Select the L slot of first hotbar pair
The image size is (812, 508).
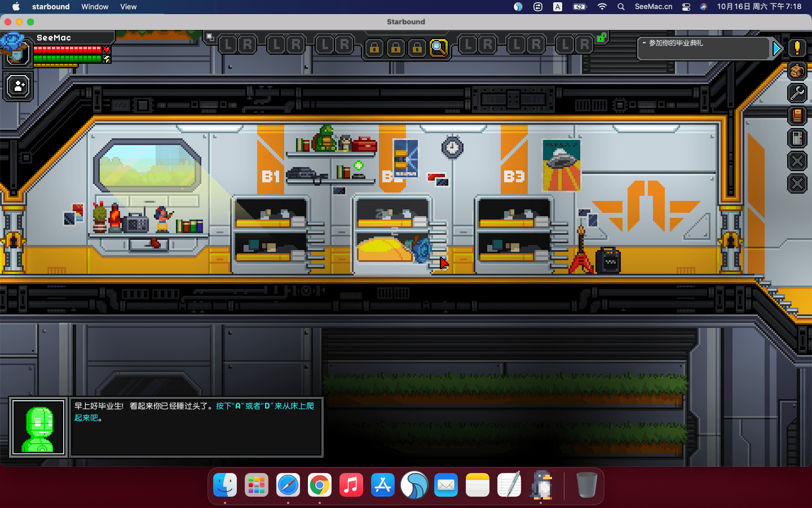tap(227, 45)
